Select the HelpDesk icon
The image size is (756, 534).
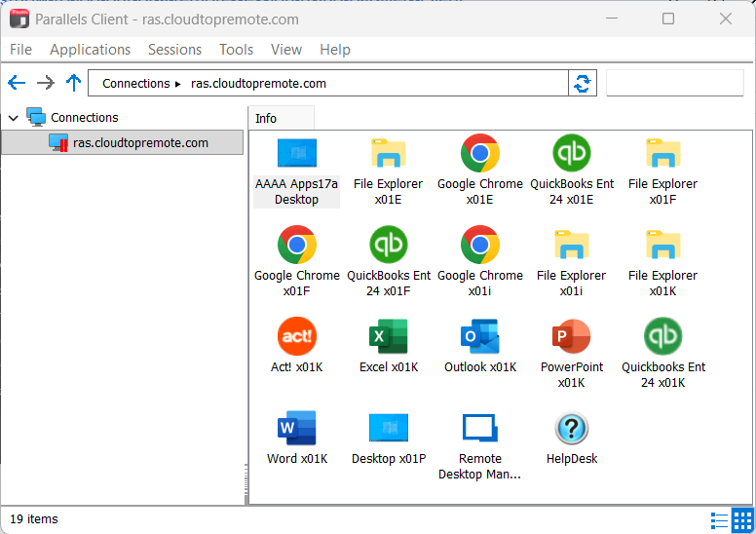pyautogui.click(x=571, y=429)
